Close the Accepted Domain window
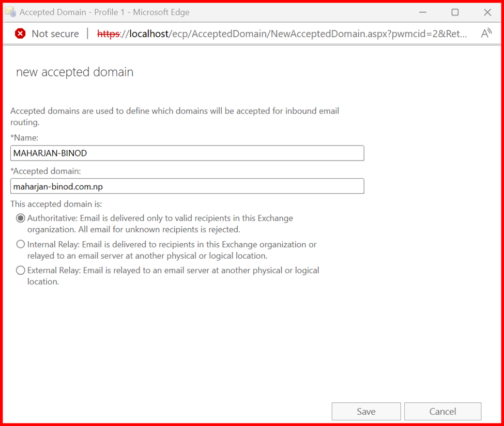The width and height of the screenshot is (504, 426). [487, 12]
